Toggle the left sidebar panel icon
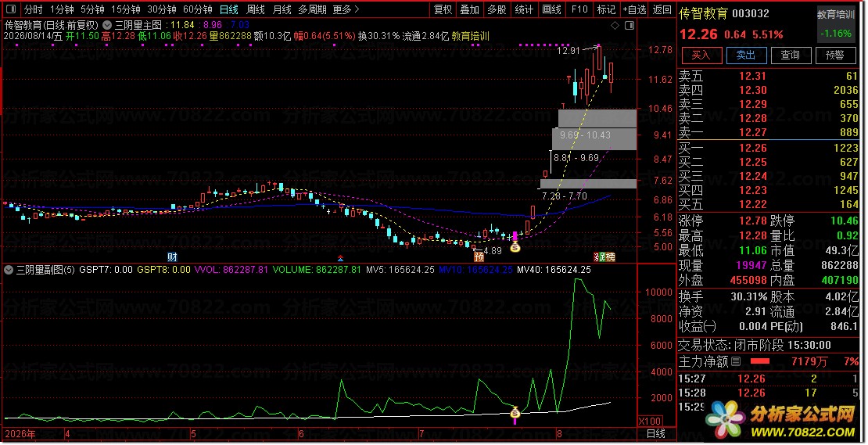 click(x=10, y=9)
